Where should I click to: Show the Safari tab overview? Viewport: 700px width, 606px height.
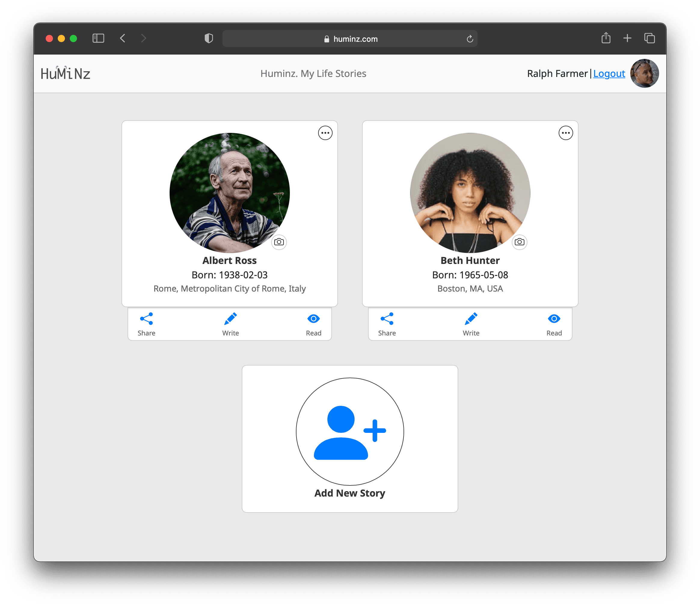649,38
